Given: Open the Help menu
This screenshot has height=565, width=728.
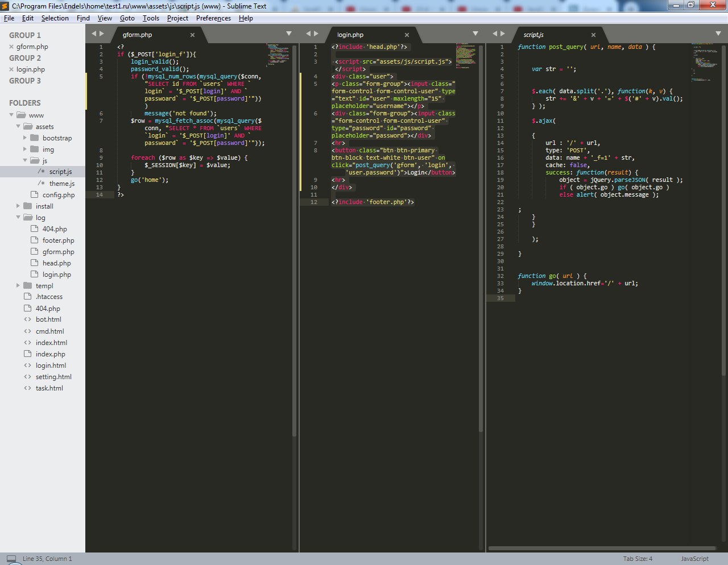Looking at the screenshot, I should pos(246,18).
